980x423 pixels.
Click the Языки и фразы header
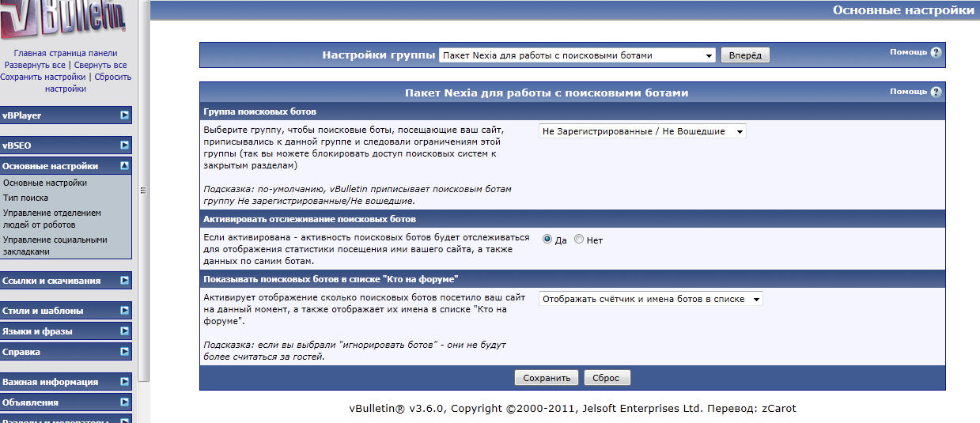point(66,331)
